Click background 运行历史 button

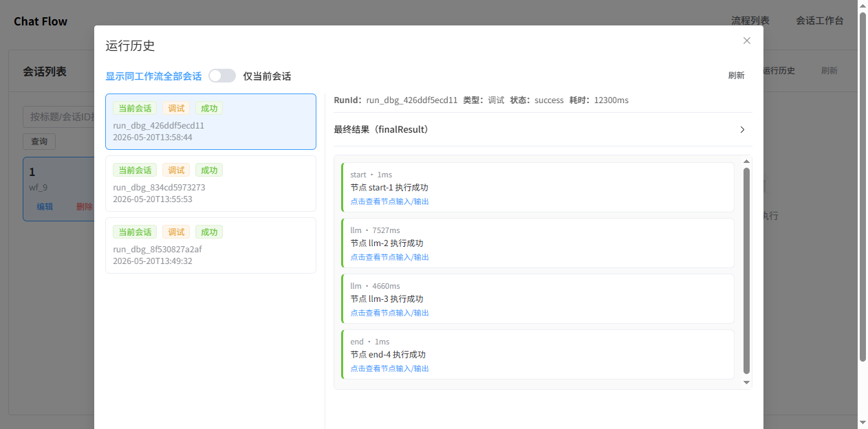pyautogui.click(x=779, y=71)
